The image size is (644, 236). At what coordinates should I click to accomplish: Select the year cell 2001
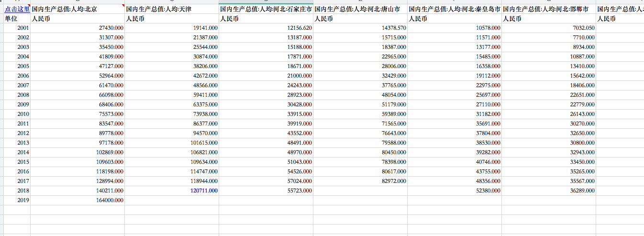click(x=17, y=28)
